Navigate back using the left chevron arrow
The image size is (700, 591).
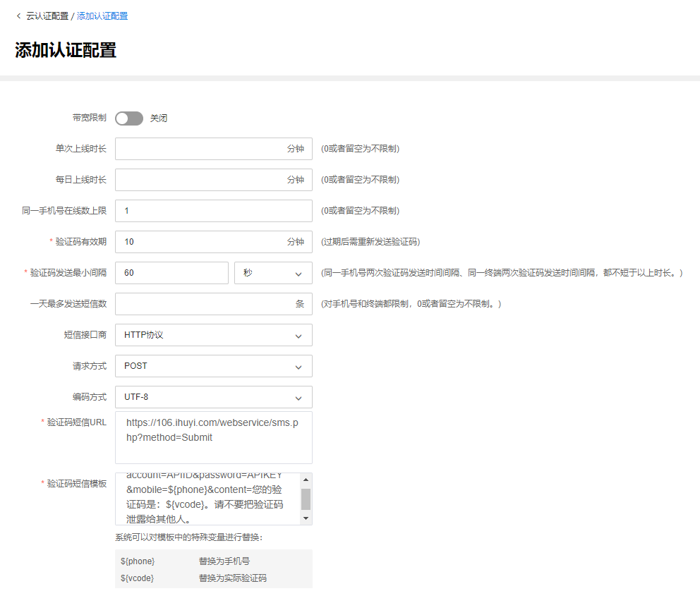pos(18,16)
